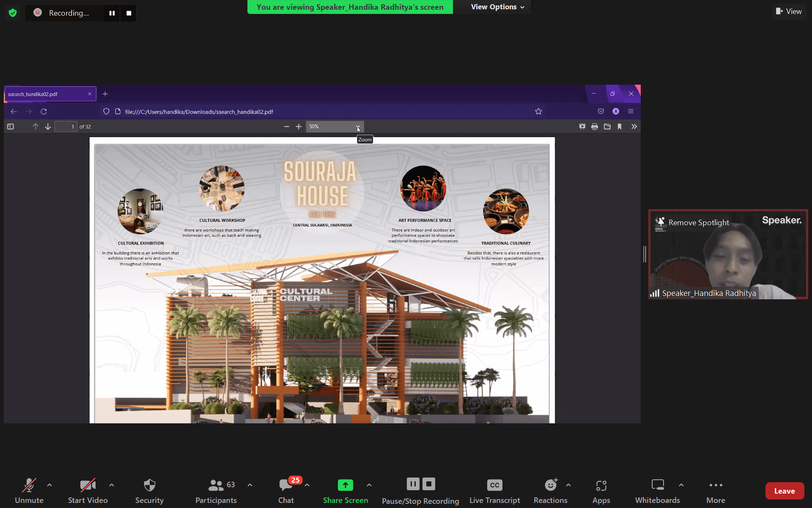Open Reactions smiley menu
Viewport: 812px width, 508px height.
tap(551, 491)
